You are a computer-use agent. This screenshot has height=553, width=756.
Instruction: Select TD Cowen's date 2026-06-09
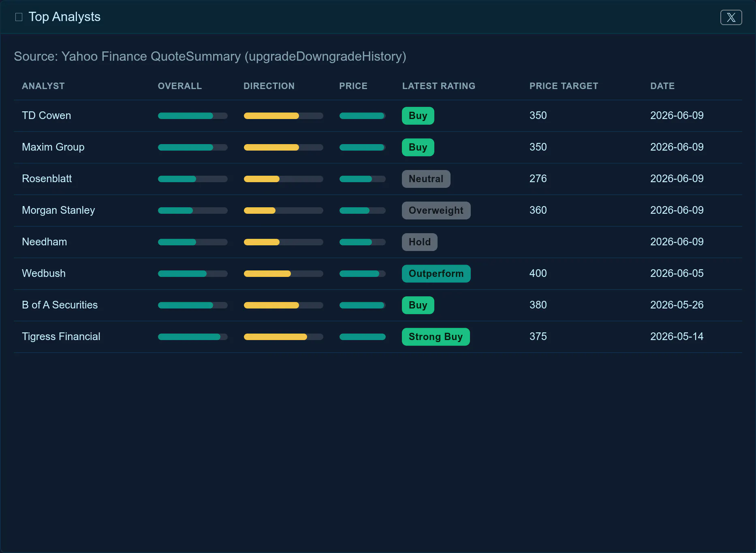677,115
